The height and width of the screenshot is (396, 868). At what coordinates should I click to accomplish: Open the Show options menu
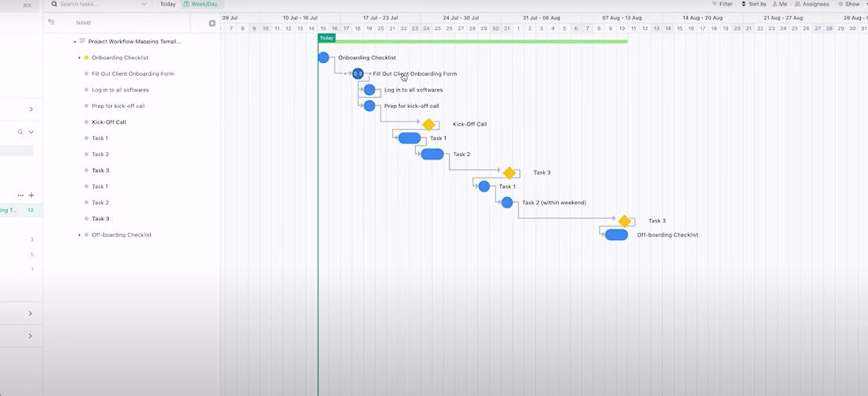849,4
